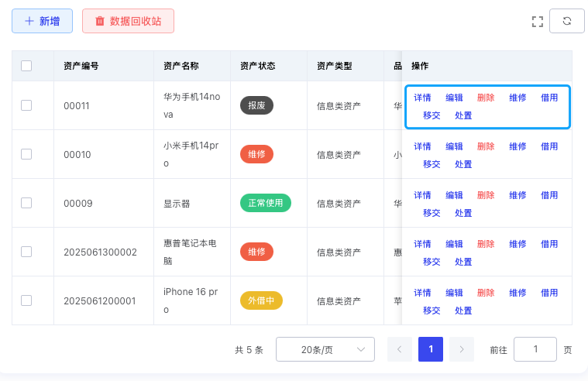This screenshot has height=381, width=588.
Task: Click 移交 for asset 2025061300002
Action: coord(432,262)
